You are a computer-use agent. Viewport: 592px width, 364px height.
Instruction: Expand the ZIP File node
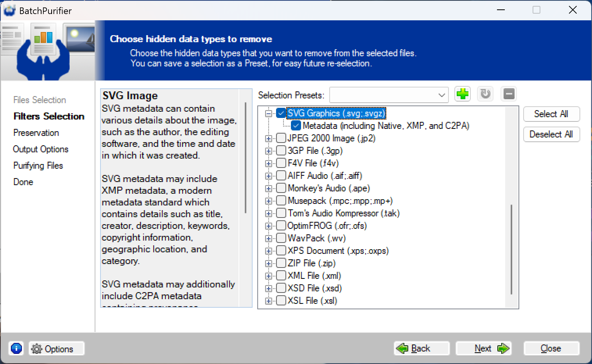point(269,264)
